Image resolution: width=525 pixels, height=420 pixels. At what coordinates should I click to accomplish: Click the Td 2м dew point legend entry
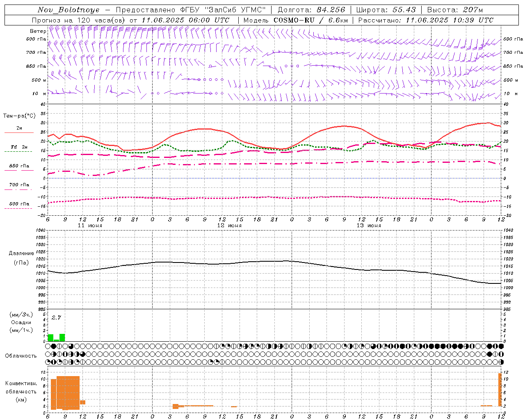pos(19,147)
